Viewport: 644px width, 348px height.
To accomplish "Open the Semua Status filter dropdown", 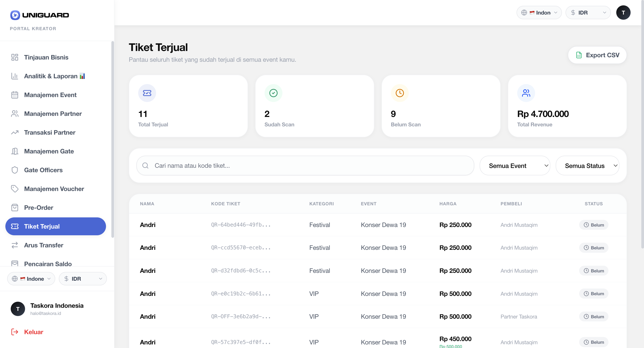I will [x=587, y=165].
